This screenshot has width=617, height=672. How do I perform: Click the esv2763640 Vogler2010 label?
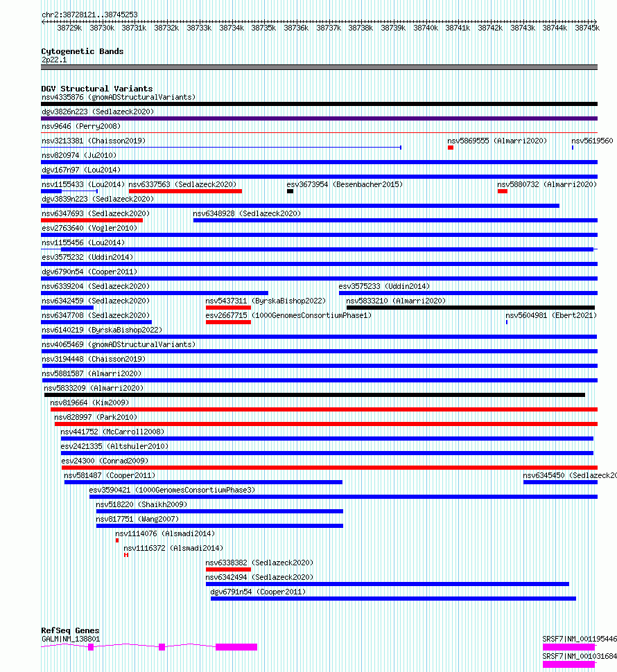coord(89,229)
